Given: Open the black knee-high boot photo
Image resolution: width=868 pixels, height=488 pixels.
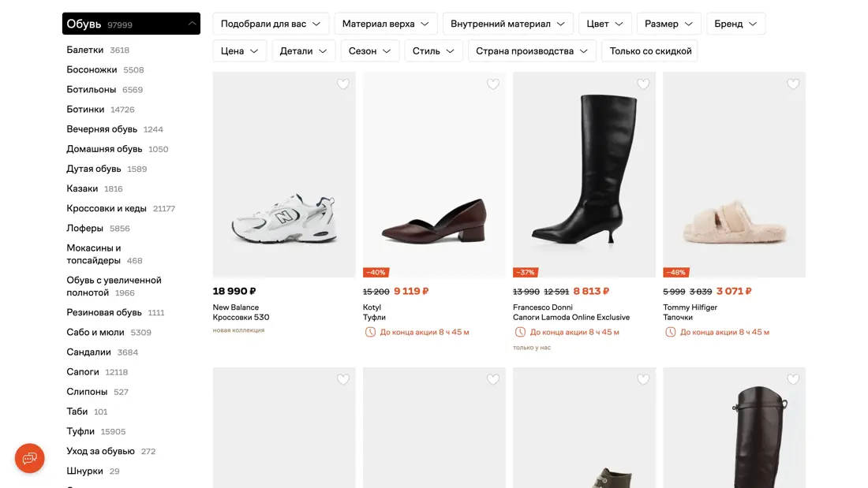Looking at the screenshot, I should (584, 173).
